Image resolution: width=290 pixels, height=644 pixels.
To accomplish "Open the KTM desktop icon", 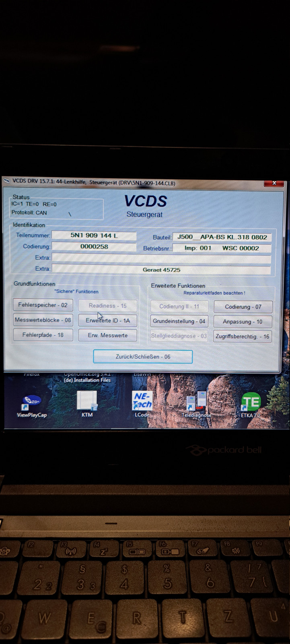I will click(87, 404).
